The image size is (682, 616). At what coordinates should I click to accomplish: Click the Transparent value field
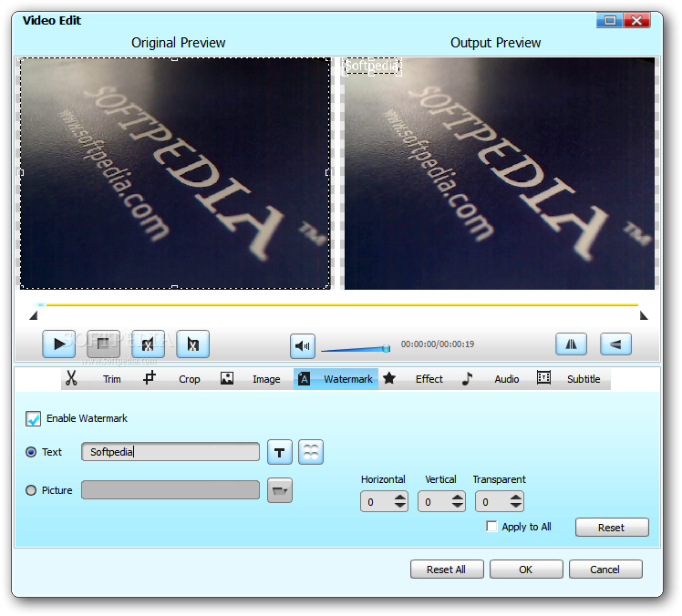pyautogui.click(x=492, y=502)
